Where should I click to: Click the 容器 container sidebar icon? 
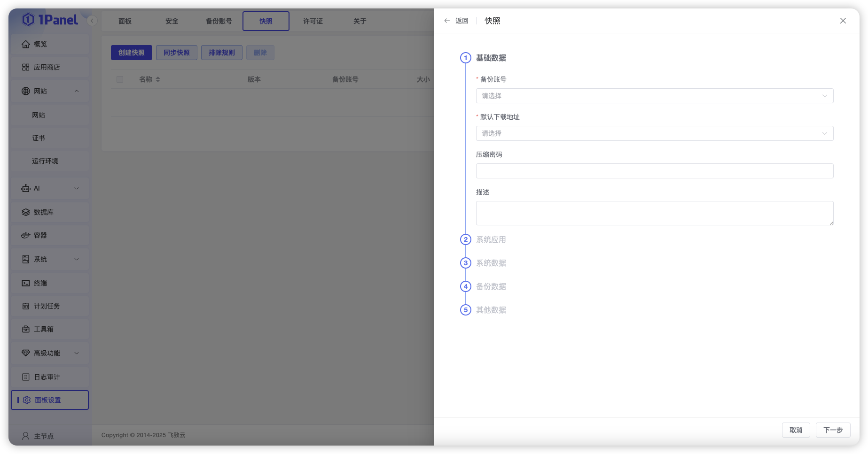[x=26, y=235]
